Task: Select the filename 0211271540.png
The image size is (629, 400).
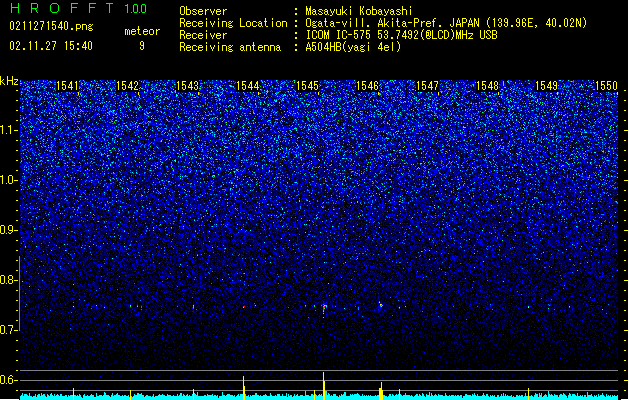Action: click(x=51, y=26)
